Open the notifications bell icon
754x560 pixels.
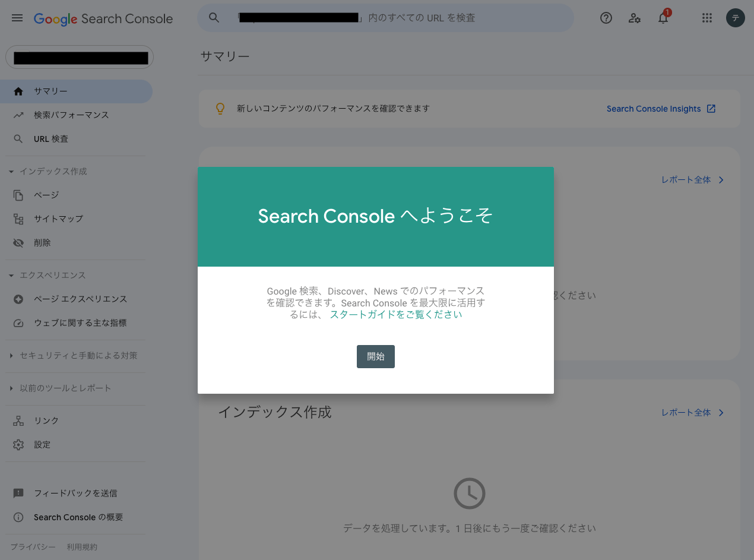(x=663, y=18)
